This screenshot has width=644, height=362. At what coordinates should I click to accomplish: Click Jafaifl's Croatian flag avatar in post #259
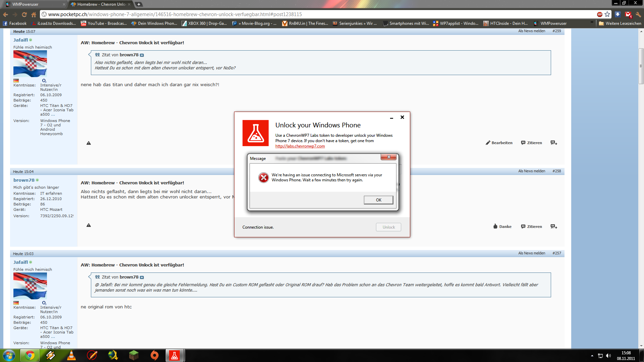point(30,64)
